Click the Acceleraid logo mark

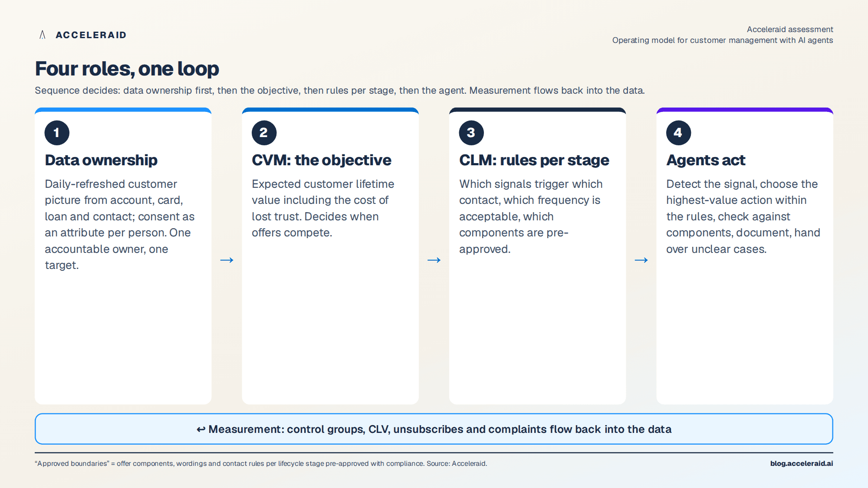point(43,35)
